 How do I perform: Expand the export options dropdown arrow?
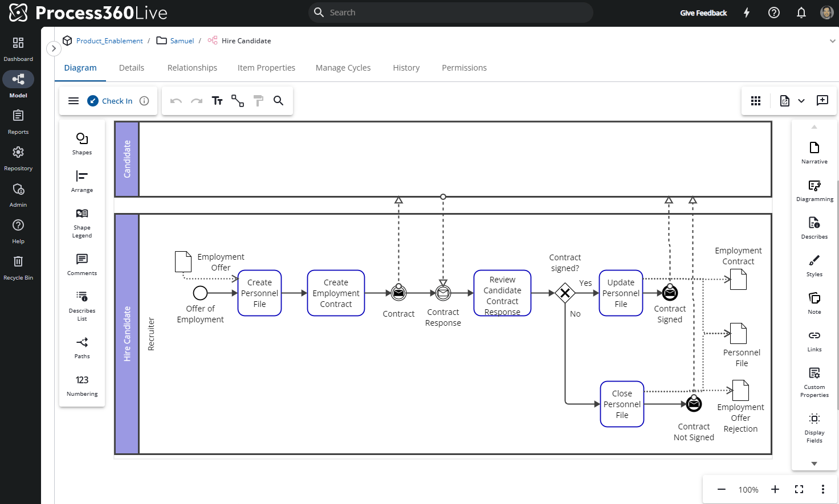coord(801,101)
